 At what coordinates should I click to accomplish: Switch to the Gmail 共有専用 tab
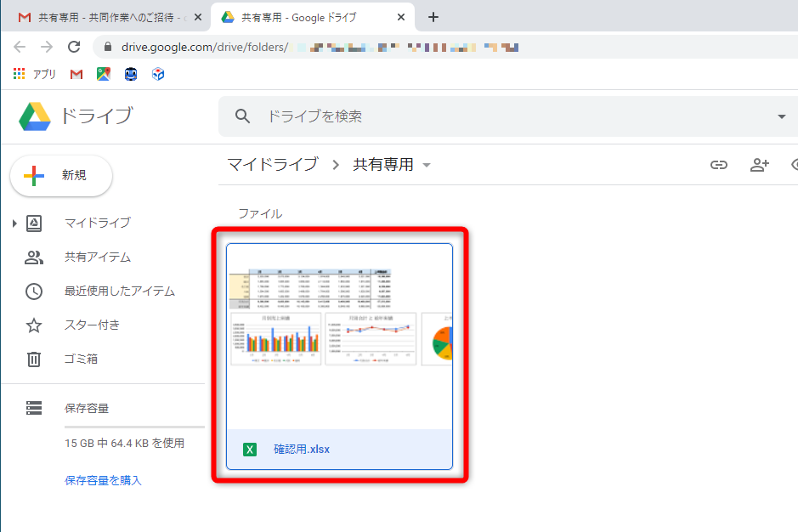pyautogui.click(x=102, y=16)
